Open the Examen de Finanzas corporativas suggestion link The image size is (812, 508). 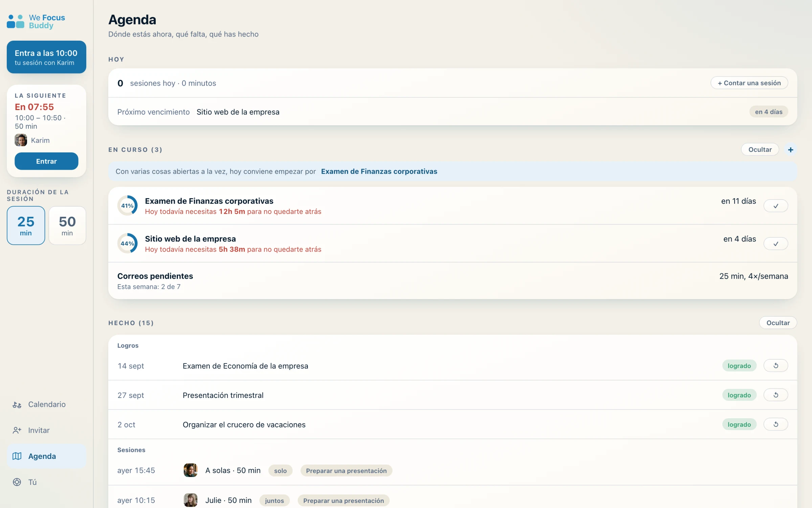pyautogui.click(x=379, y=171)
